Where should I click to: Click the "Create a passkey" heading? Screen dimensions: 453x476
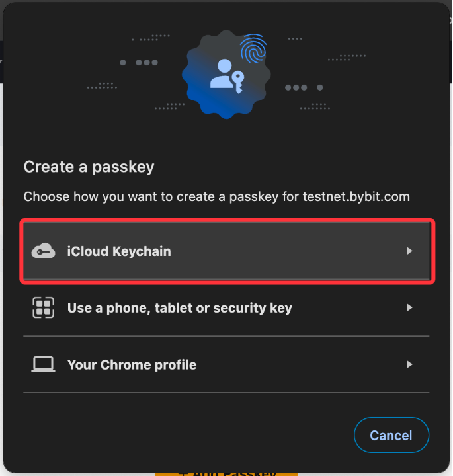pos(89,167)
